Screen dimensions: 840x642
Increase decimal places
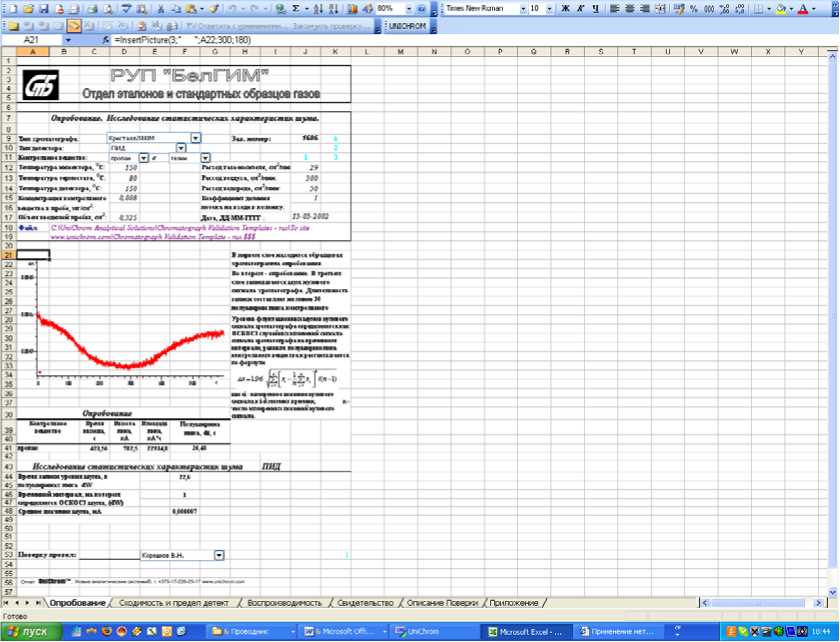pyautogui.click(x=725, y=9)
